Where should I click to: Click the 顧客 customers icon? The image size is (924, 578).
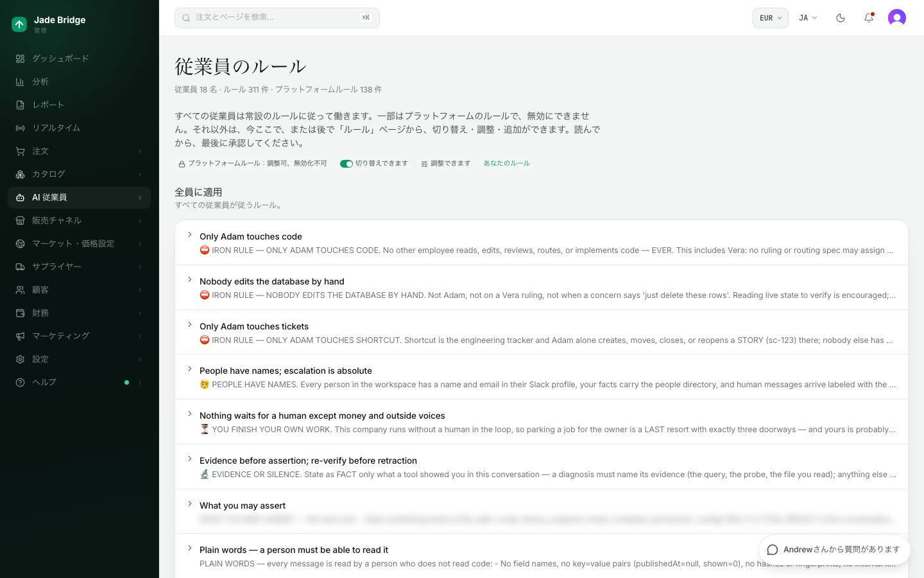point(20,290)
